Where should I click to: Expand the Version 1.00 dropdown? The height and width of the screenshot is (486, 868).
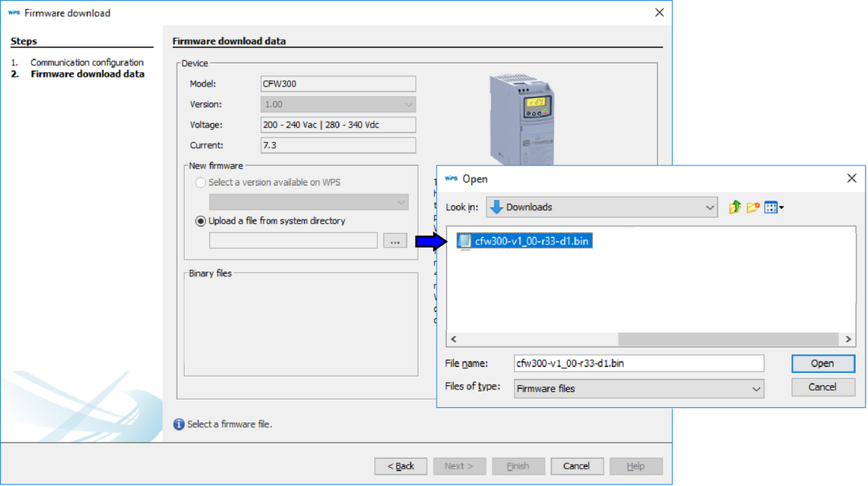[x=407, y=105]
